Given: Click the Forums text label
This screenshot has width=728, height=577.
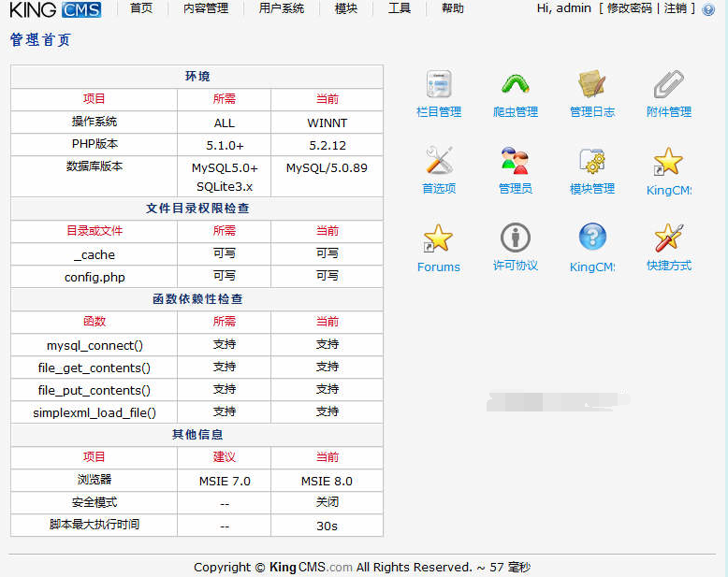Looking at the screenshot, I should click(x=438, y=267).
